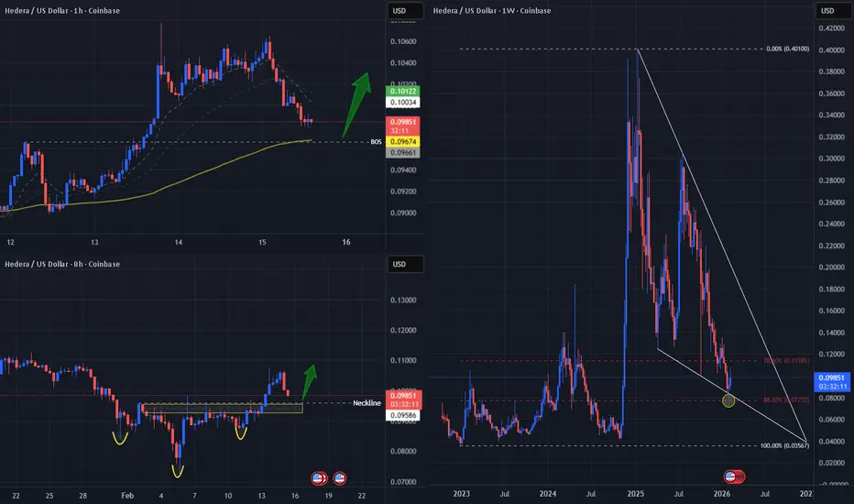Click the 0.11000 price axis value
The width and height of the screenshot is (854, 504).
(x=403, y=361)
